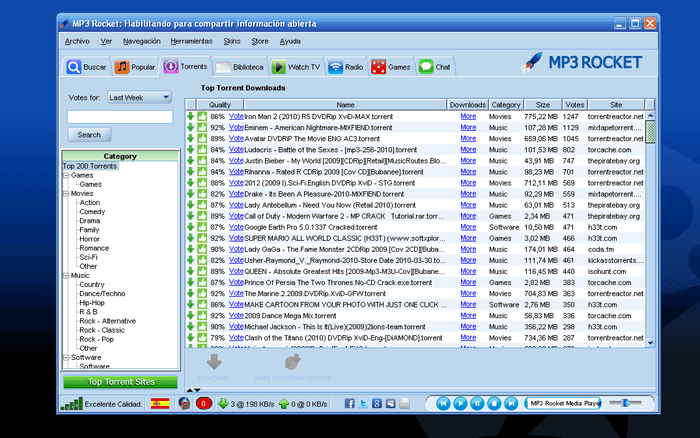Click the Search button
This screenshot has height=438, width=700.
click(x=89, y=135)
